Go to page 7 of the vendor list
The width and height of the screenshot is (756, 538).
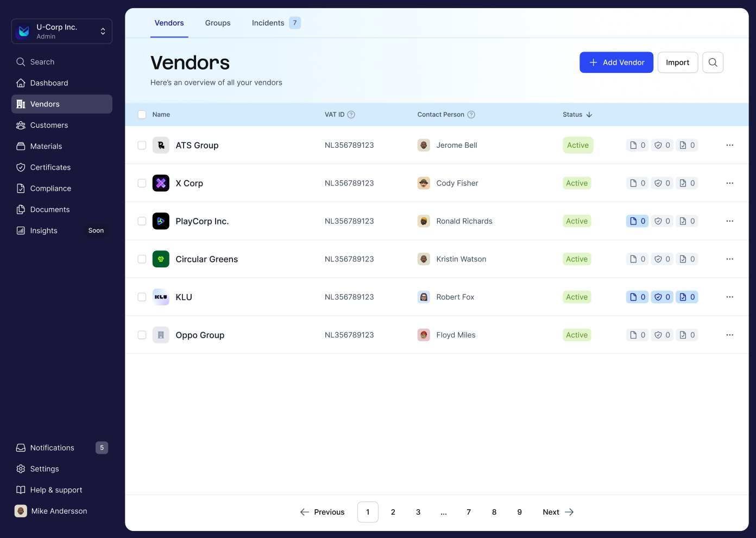tap(469, 512)
